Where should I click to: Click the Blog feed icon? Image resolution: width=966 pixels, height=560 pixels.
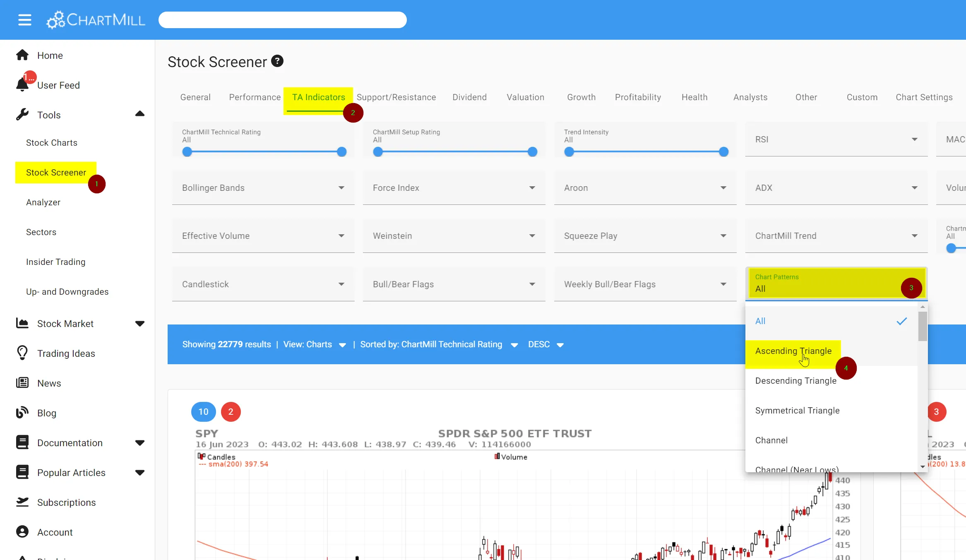pyautogui.click(x=22, y=413)
